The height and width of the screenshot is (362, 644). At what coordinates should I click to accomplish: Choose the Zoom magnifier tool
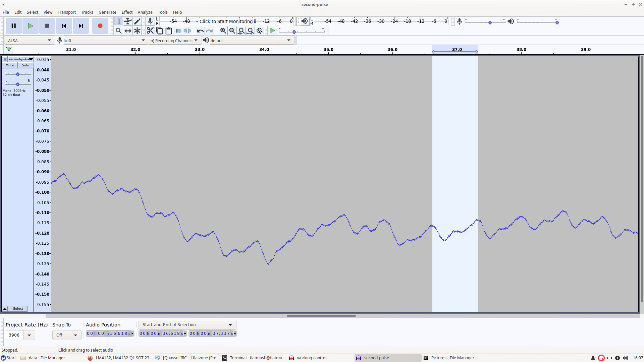pos(119,31)
